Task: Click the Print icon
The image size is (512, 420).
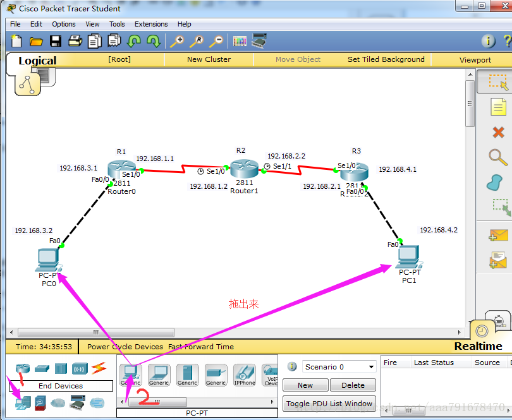Action: [x=75, y=41]
